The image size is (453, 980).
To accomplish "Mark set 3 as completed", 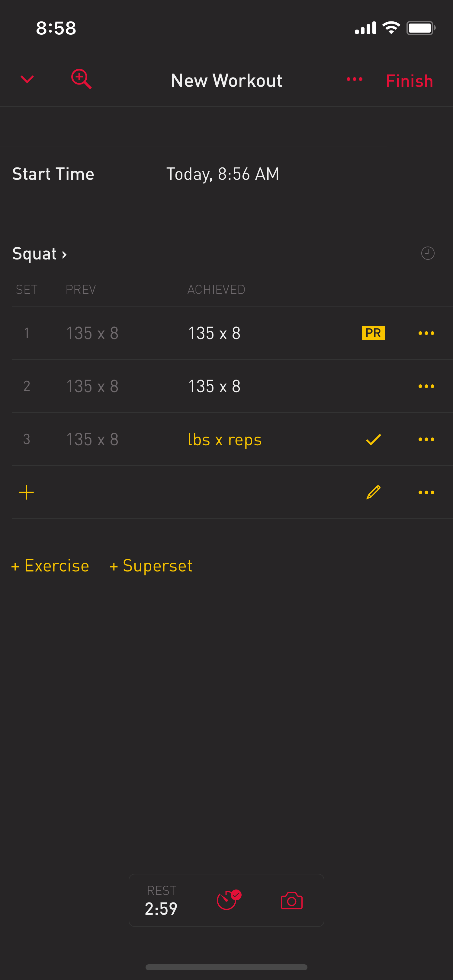I will click(373, 439).
